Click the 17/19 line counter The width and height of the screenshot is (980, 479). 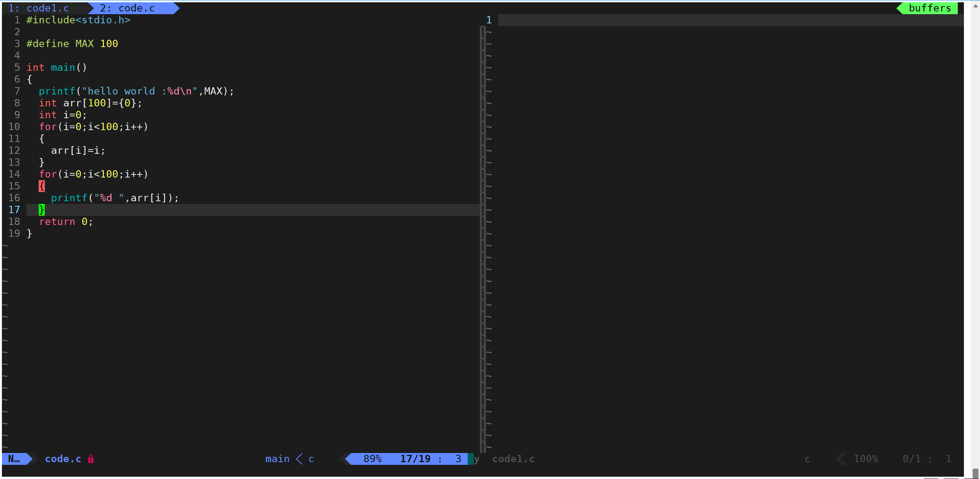click(415, 459)
